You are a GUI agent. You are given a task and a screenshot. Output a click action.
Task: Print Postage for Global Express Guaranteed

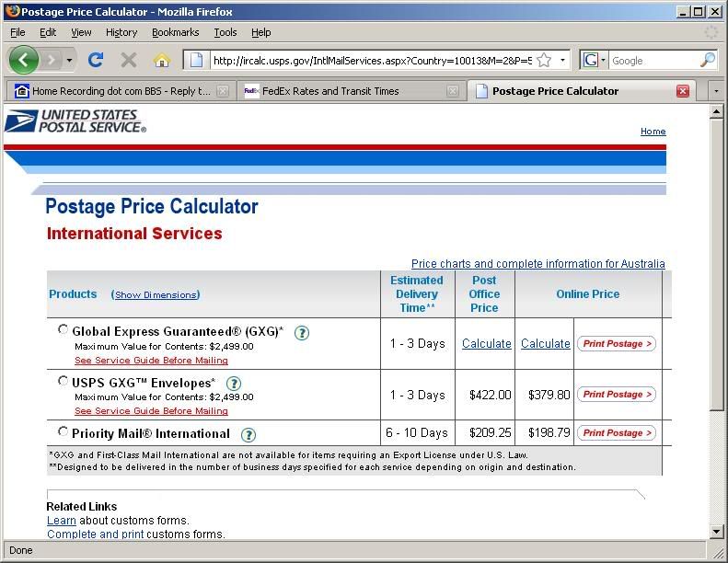point(617,343)
